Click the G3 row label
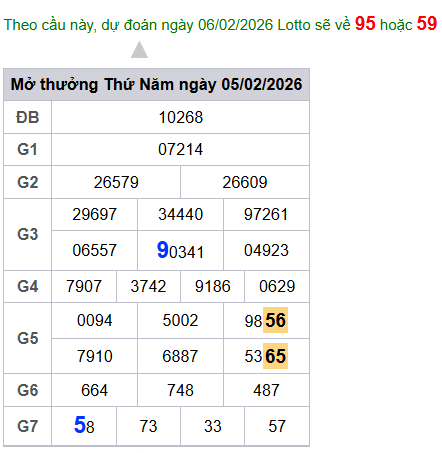 click(x=28, y=234)
